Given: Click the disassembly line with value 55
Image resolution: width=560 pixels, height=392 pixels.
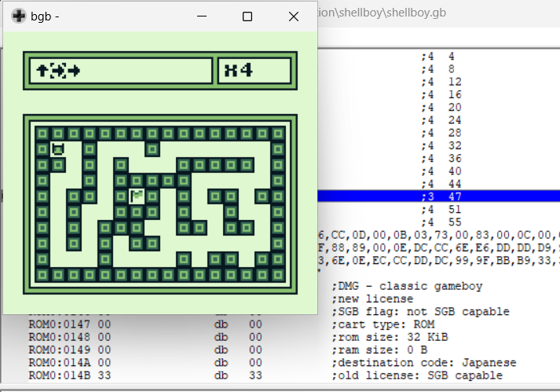Looking at the screenshot, I should 440,222.
